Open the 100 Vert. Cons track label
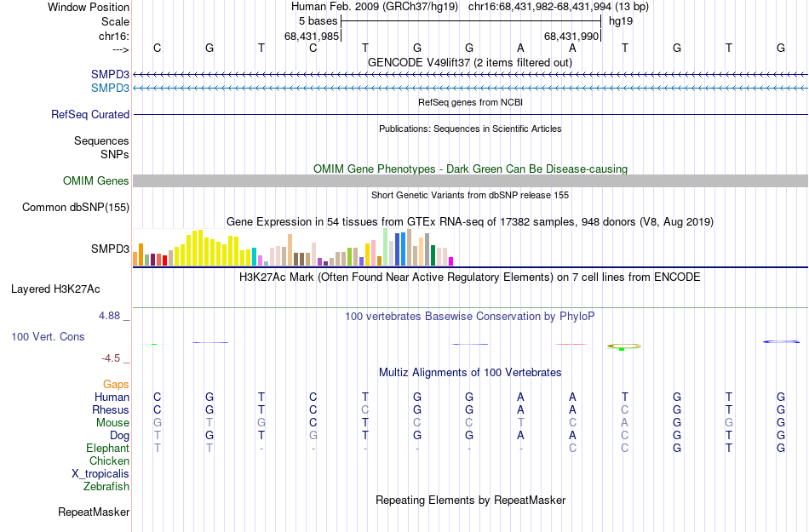This screenshot has height=532, width=809. [x=48, y=336]
